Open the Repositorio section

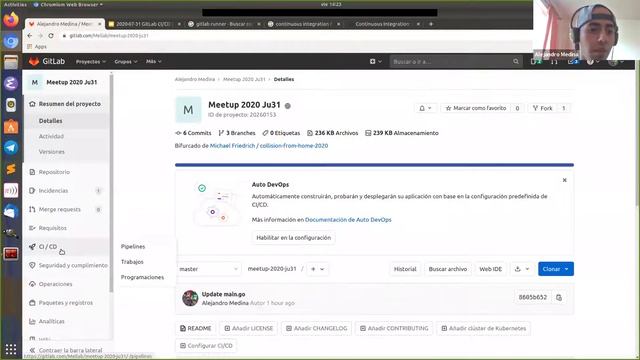[x=54, y=172]
